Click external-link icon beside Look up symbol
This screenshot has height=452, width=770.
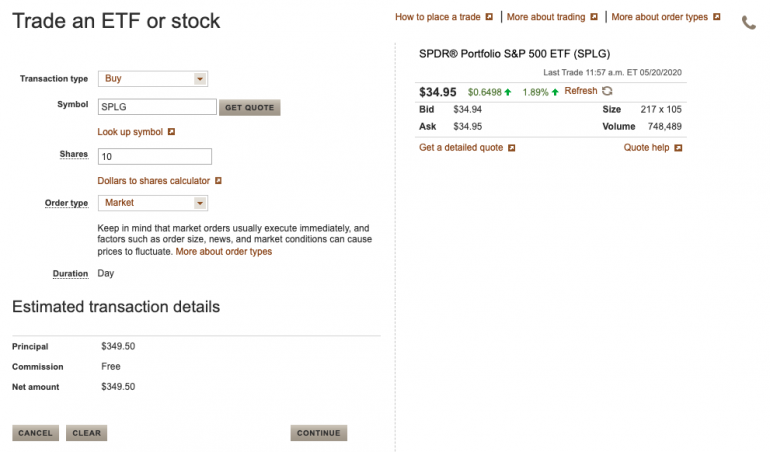tap(171, 131)
